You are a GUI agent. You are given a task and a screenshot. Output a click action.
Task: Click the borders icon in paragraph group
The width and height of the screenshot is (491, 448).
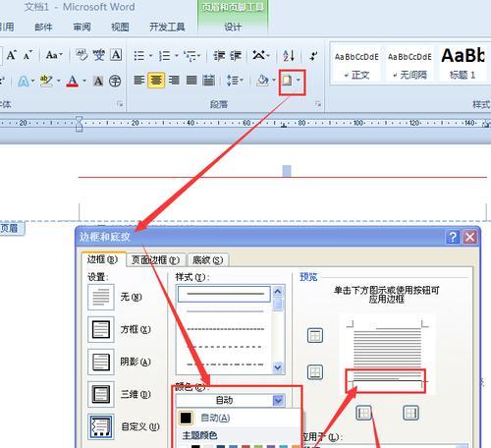288,81
